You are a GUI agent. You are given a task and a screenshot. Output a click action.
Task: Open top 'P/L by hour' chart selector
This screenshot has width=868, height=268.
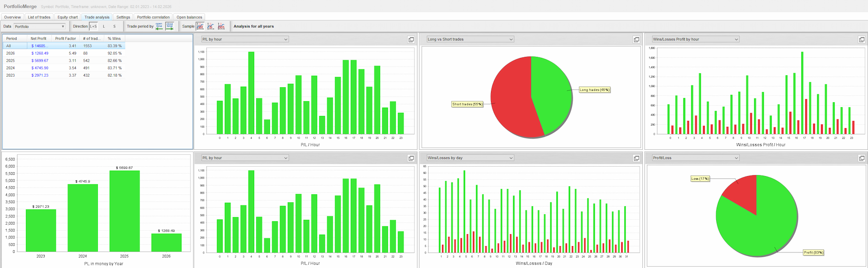point(245,39)
